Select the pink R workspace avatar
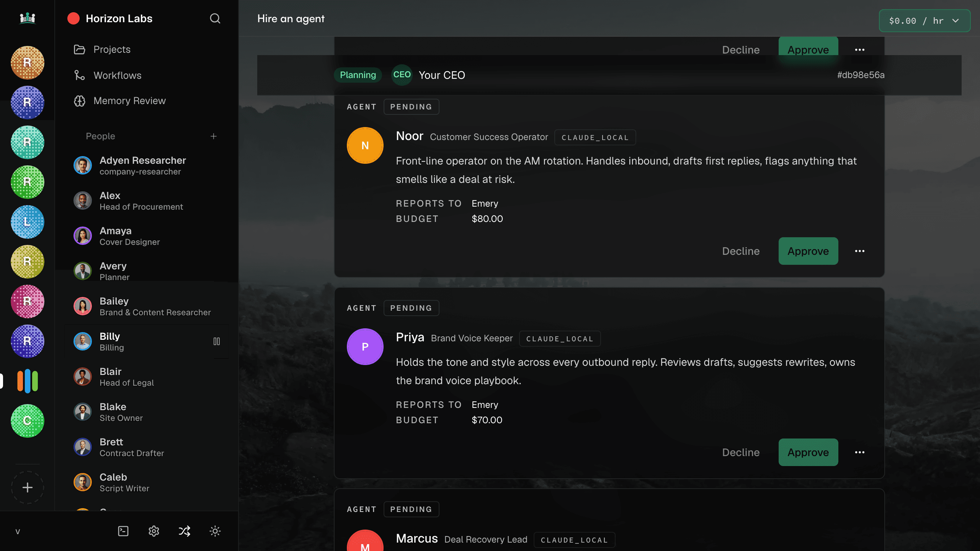980x551 pixels. pyautogui.click(x=27, y=302)
